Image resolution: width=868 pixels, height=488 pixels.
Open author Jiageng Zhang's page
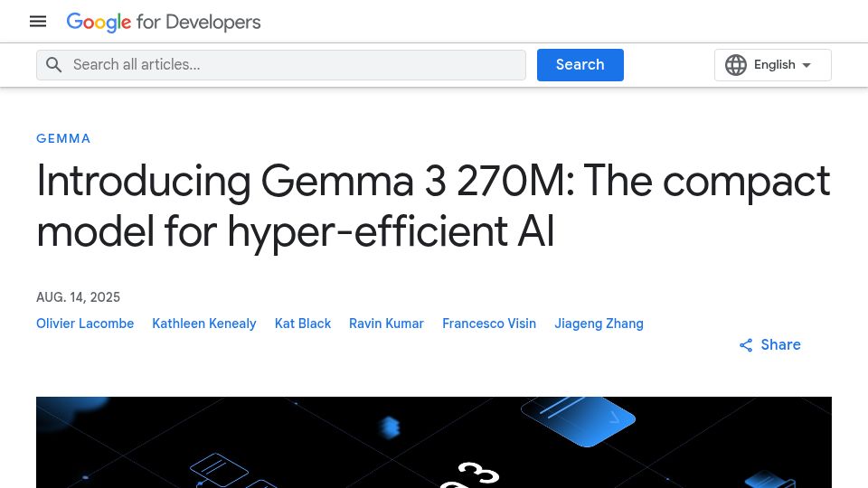599,324
